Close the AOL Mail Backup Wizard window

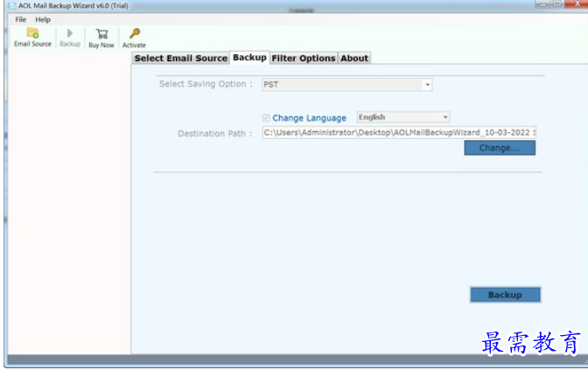[577, 3]
